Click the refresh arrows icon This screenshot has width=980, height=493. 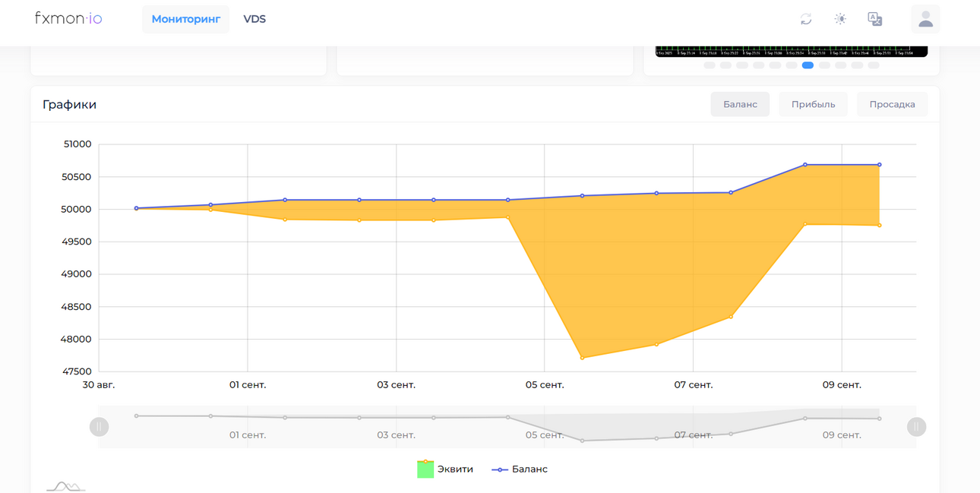[806, 19]
